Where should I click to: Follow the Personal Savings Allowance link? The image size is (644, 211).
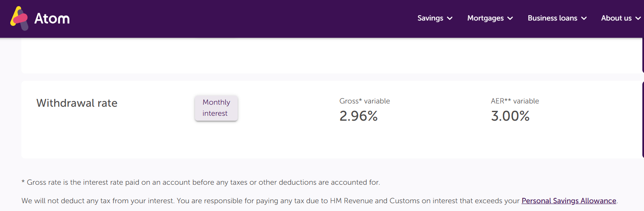569,201
